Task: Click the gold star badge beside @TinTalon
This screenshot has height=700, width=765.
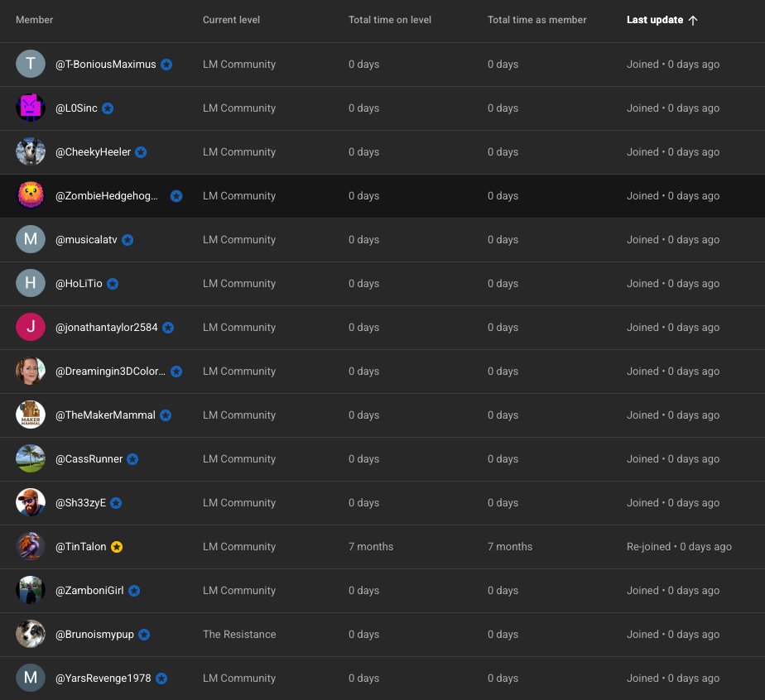Action: point(117,547)
